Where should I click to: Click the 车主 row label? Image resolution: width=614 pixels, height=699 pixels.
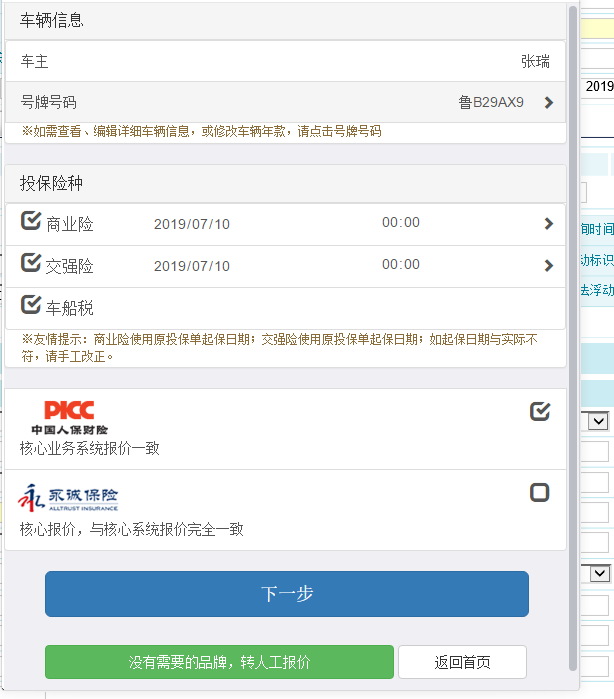[x=34, y=61]
